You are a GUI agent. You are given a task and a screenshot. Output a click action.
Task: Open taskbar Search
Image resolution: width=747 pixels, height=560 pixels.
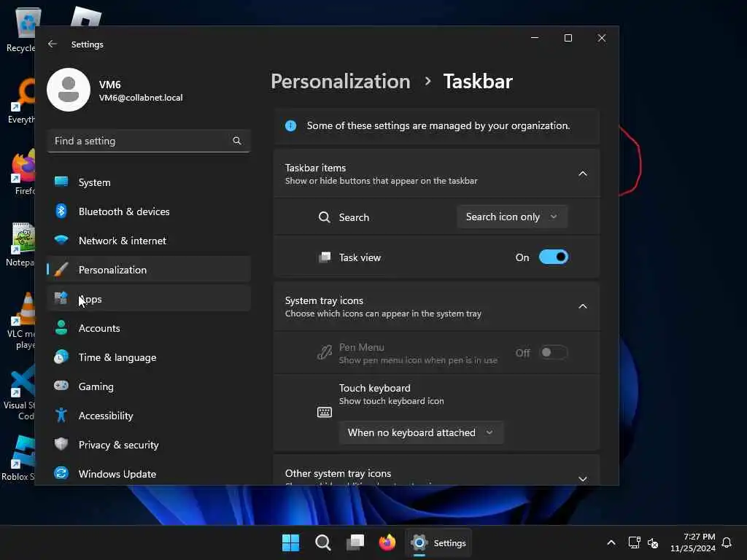(323, 542)
